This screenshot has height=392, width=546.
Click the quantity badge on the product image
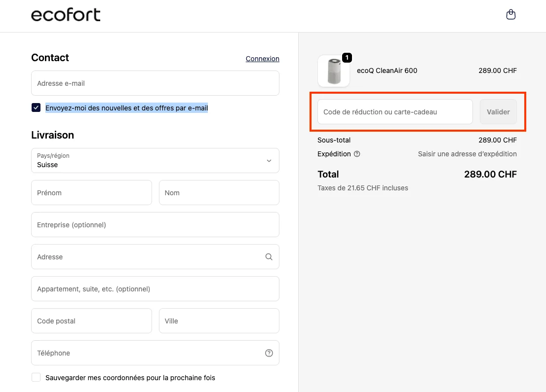tap(347, 58)
